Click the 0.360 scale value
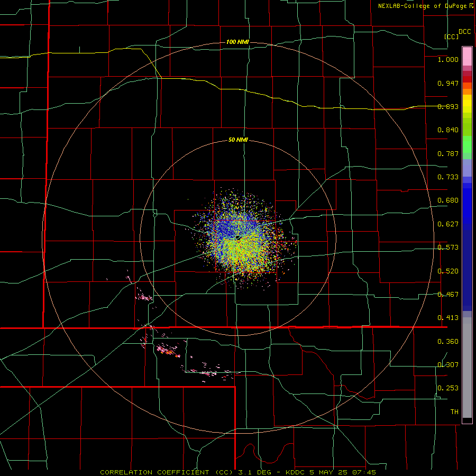This screenshot has width=476, height=476. pos(448,342)
